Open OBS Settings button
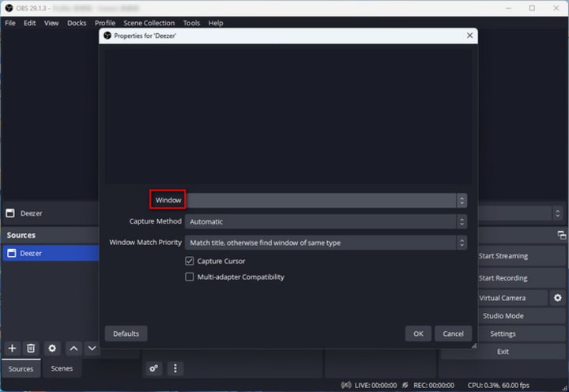Viewport: 569px width, 392px height. (503, 334)
